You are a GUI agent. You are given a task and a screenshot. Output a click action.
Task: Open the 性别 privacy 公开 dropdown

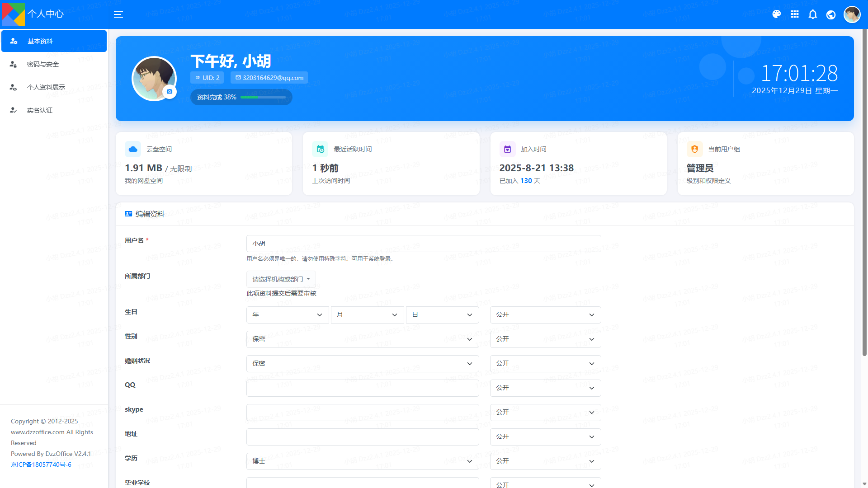pyautogui.click(x=545, y=339)
